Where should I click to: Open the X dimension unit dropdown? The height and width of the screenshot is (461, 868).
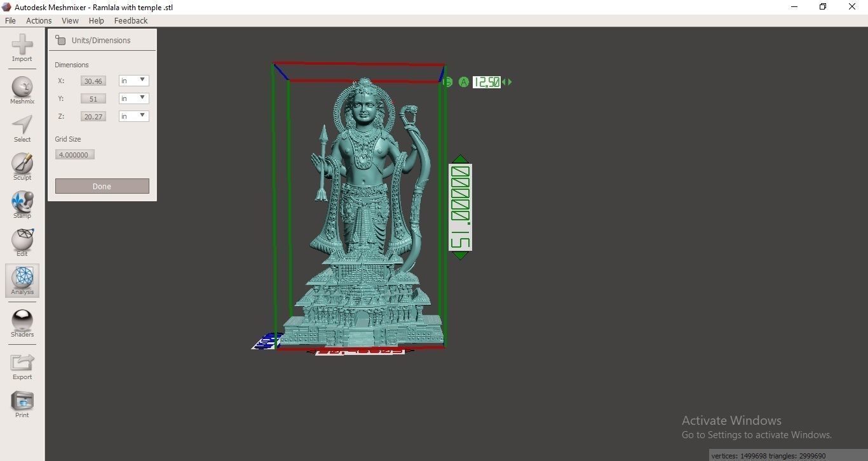point(134,80)
